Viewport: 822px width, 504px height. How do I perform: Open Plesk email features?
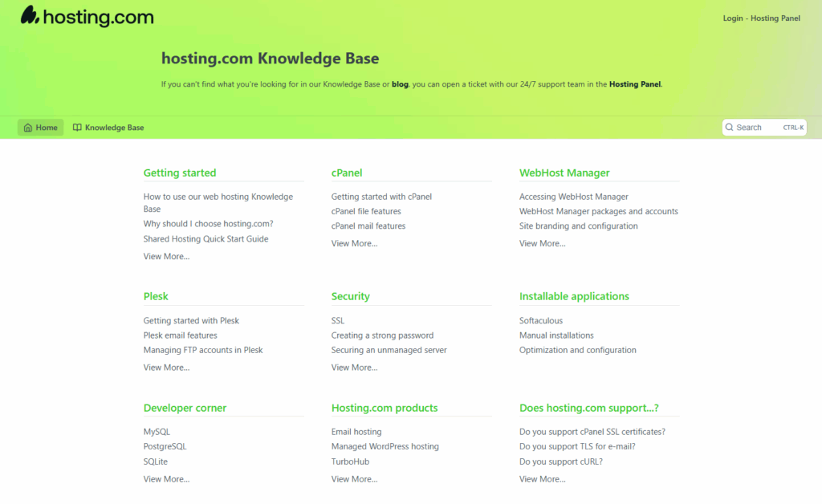click(x=180, y=335)
